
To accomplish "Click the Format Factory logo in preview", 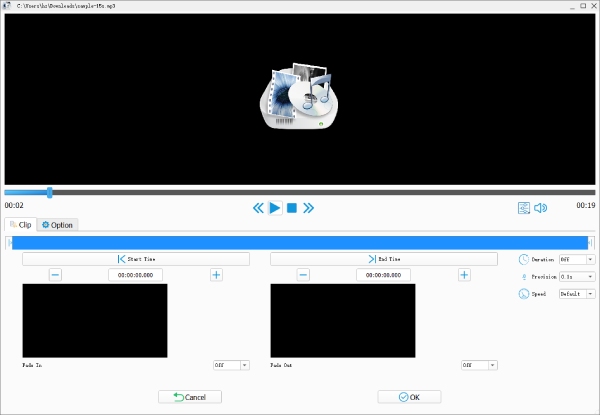I will tap(299, 96).
